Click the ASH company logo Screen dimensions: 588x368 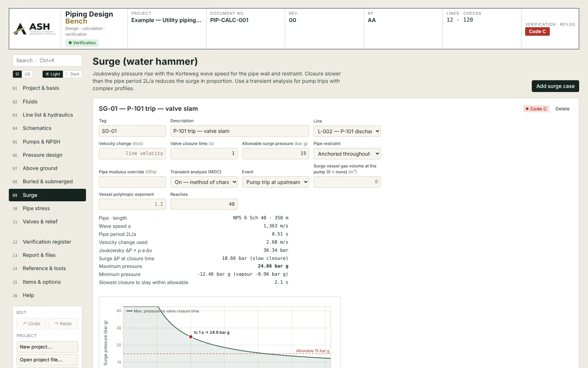[35, 28]
